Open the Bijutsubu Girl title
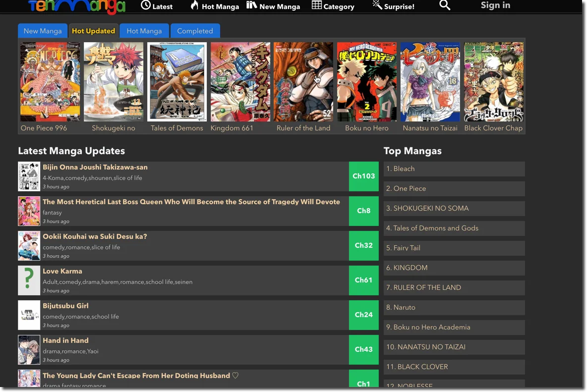The image size is (587, 392). coord(65,306)
